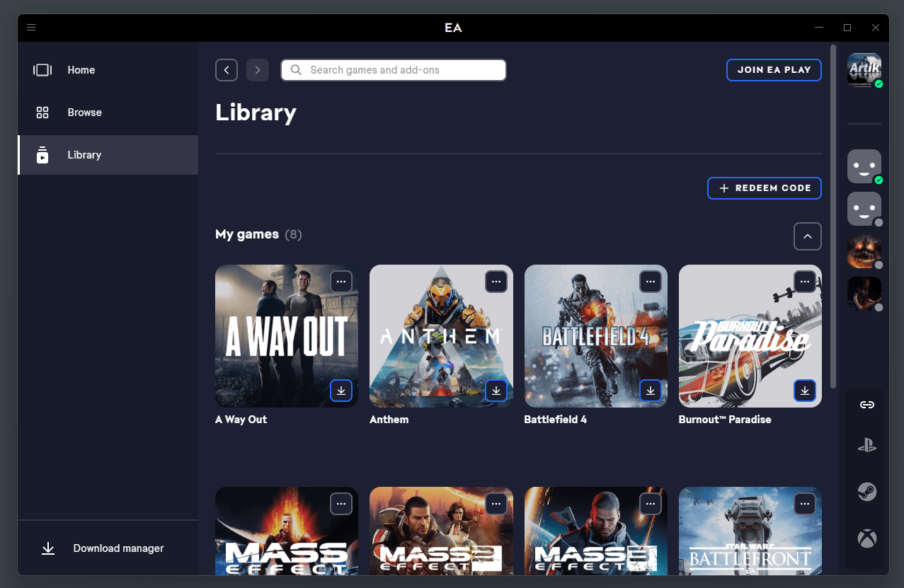The height and width of the screenshot is (588, 904).
Task: Click the Steam account icon
Action: pyautogui.click(x=867, y=492)
